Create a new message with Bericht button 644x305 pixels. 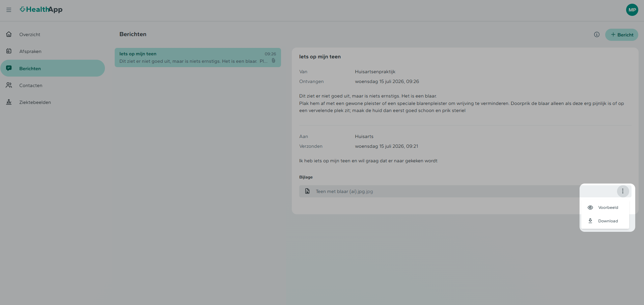point(621,35)
